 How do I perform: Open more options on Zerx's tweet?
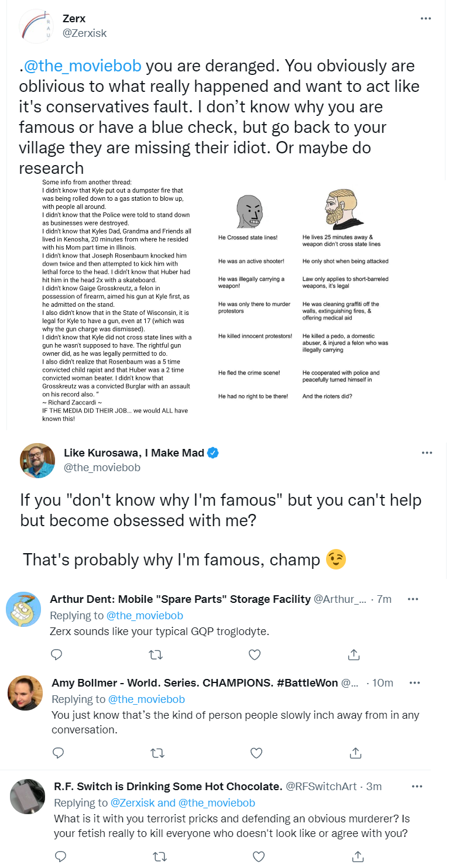(426, 19)
